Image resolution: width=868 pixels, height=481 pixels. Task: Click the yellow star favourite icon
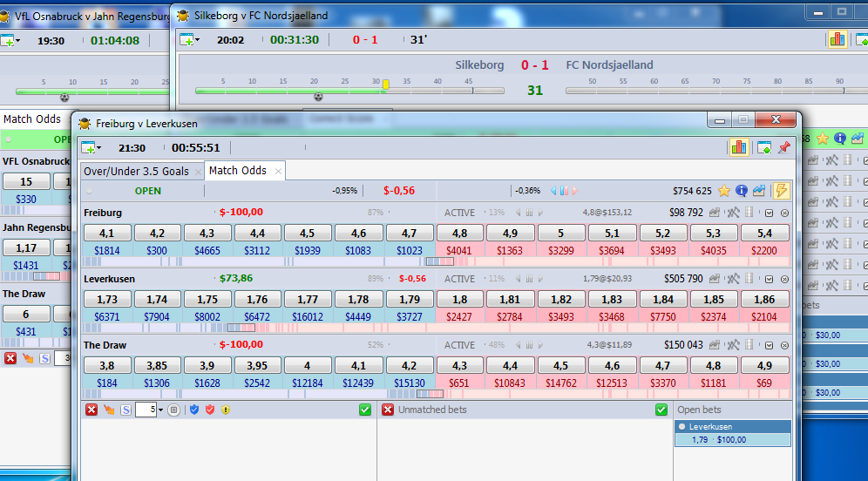point(723,191)
